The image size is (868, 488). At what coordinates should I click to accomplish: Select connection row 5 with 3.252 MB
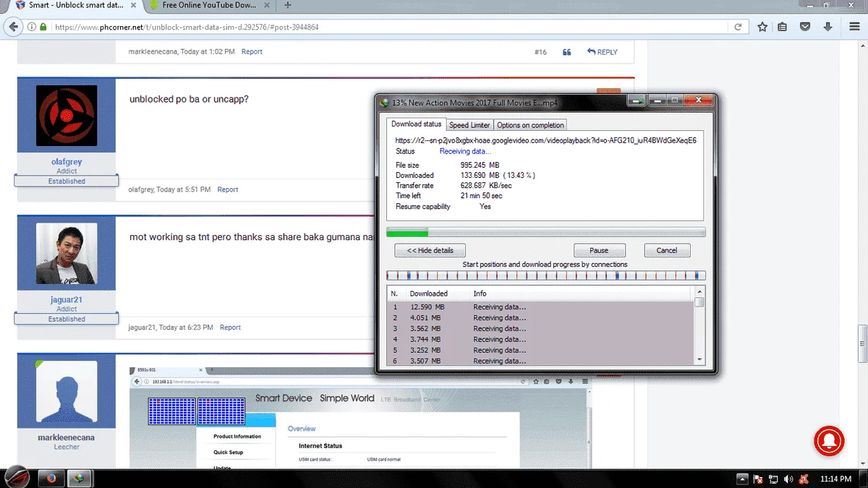pyautogui.click(x=540, y=351)
